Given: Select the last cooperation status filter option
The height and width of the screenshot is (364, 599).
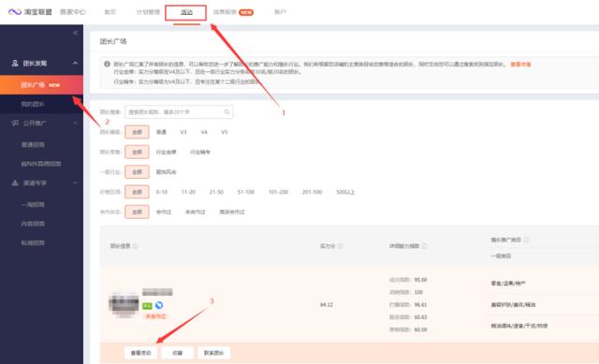Looking at the screenshot, I should tap(232, 211).
